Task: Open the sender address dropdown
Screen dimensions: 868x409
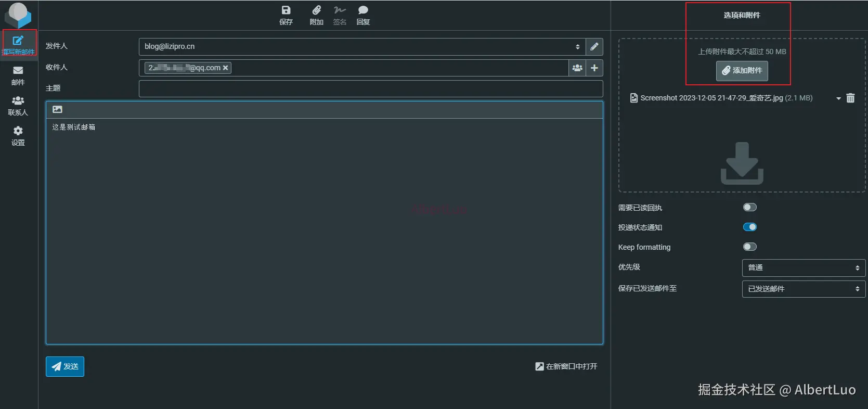Action: point(362,47)
